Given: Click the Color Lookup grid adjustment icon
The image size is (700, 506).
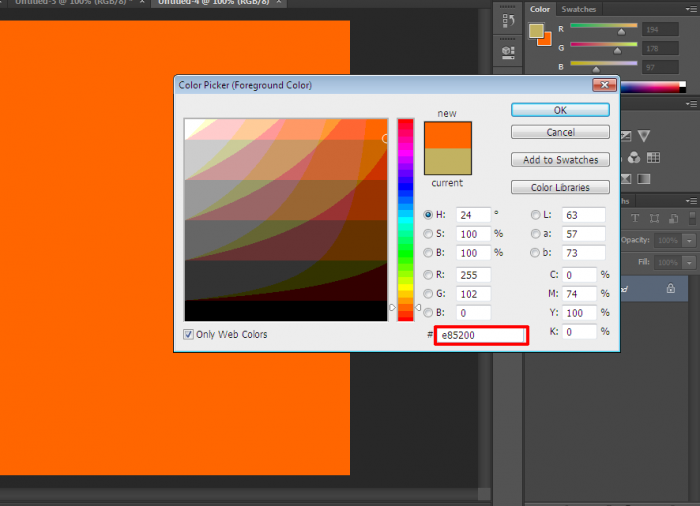Looking at the screenshot, I should [x=653, y=157].
